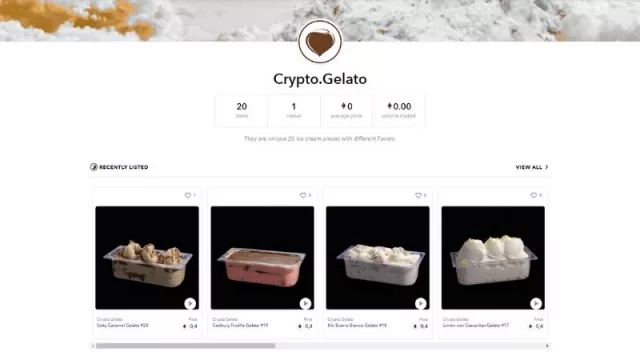Click the left scrollbar arrow
The image size is (640, 360).
pos(93,346)
